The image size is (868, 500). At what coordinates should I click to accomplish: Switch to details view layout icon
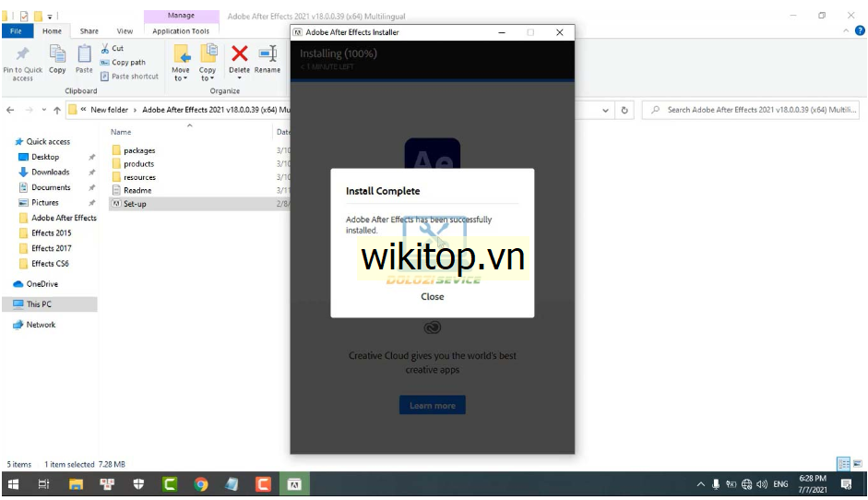[843, 463]
